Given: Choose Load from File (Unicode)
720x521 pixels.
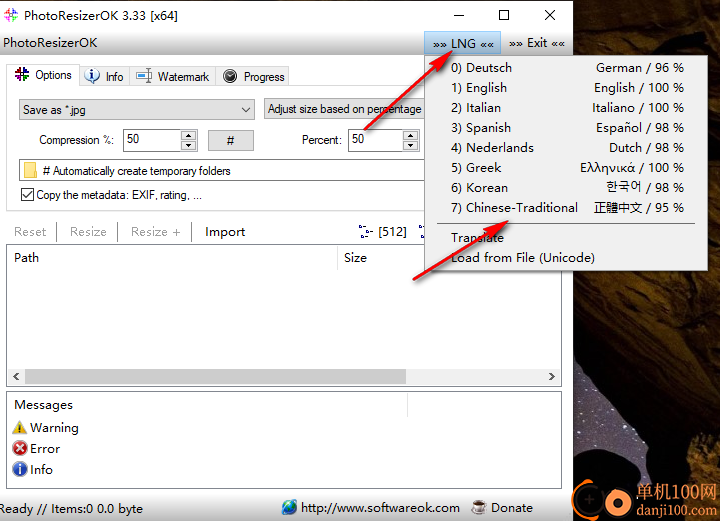Looking at the screenshot, I should point(567,258).
